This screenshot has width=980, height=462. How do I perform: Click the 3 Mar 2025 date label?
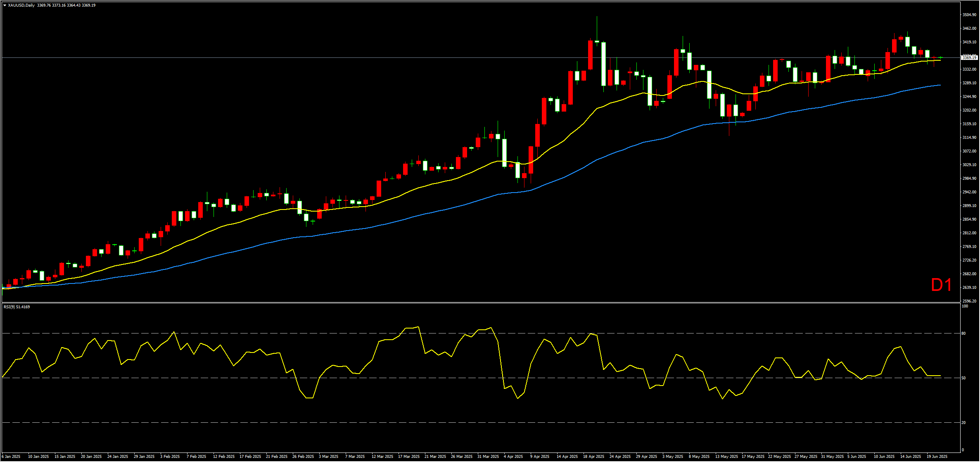point(329,457)
